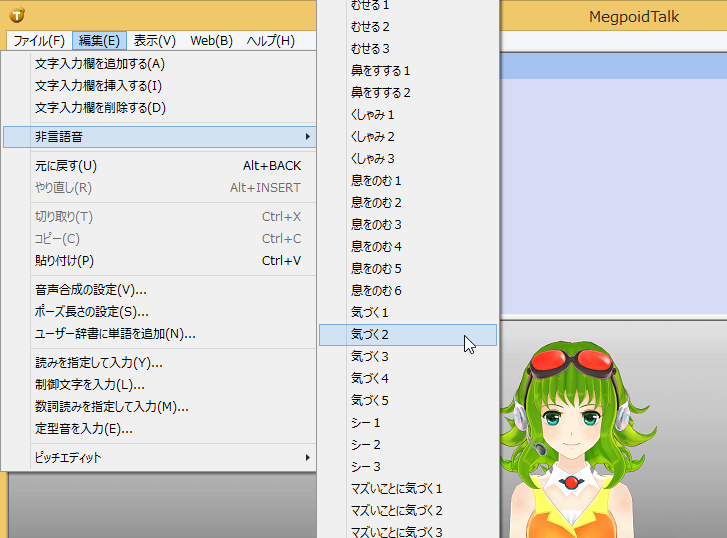Screen dimensions: 727x538
Task: Insert 気づく 5 sound
Action: tap(408, 400)
